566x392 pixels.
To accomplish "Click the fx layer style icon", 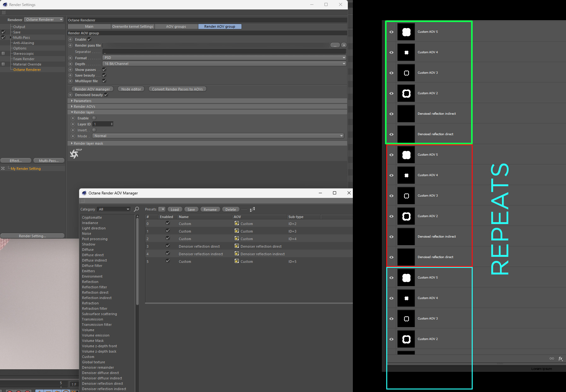I will 561,359.
